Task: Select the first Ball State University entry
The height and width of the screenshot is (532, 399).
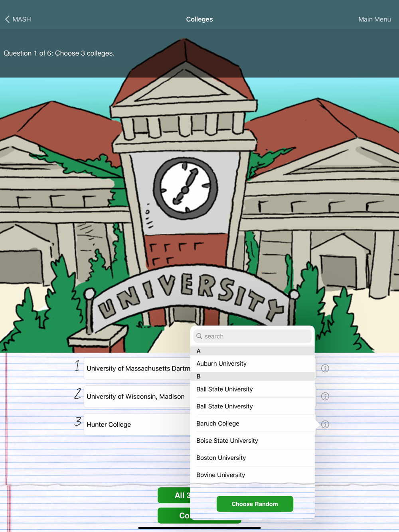Action: 252,389
